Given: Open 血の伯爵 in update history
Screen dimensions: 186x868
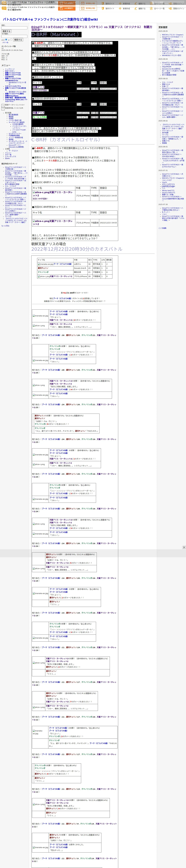Looking at the screenshot, I should point(165,133).
